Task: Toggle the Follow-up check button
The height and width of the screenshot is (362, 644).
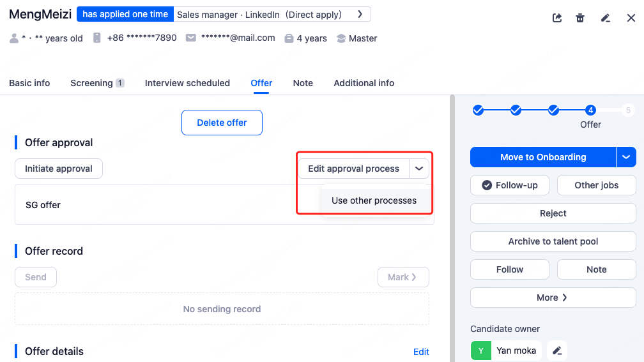Action: pyautogui.click(x=510, y=185)
